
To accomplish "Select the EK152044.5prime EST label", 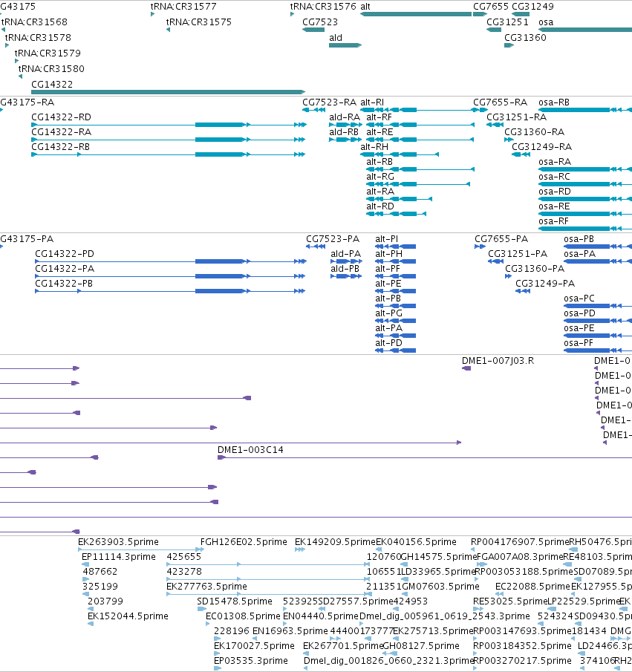I will 128,616.
